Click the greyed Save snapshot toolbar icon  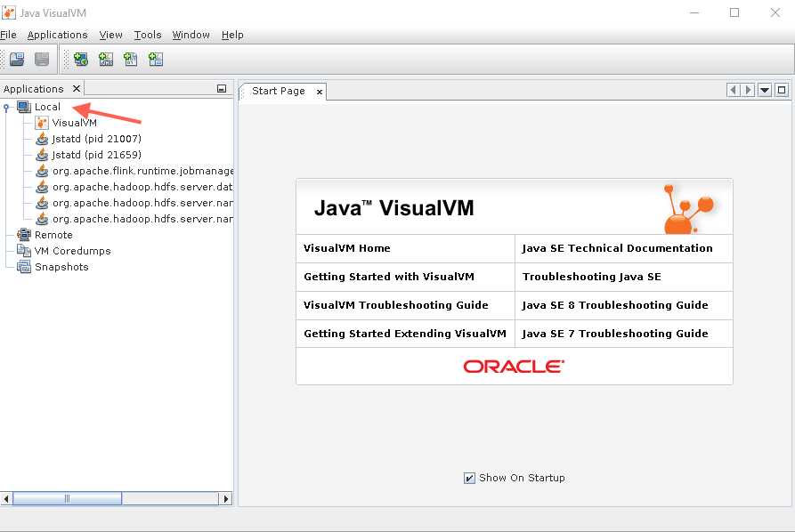42,60
